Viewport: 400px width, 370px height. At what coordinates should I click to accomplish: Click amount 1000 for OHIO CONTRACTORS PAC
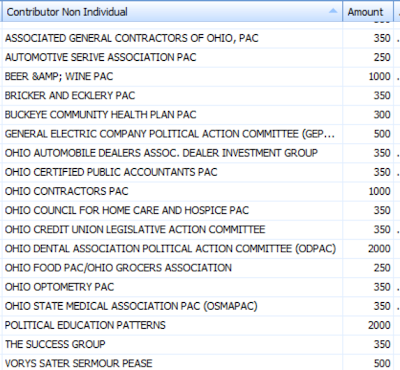point(379,191)
